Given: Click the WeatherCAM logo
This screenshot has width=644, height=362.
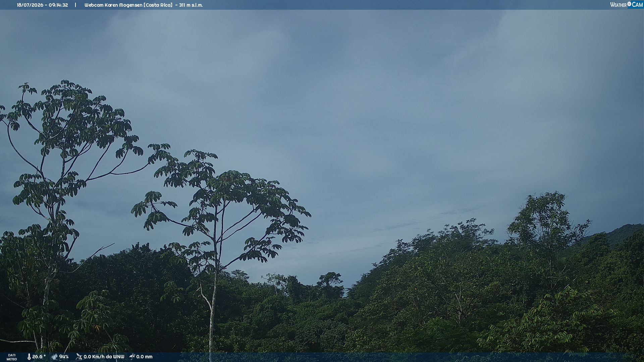Looking at the screenshot, I should [x=627, y=5].
